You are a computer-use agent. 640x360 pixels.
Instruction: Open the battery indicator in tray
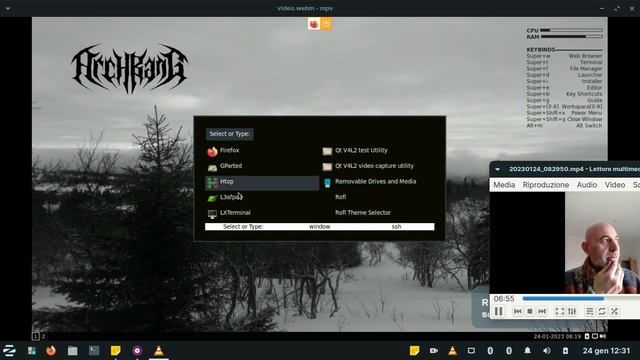(x=565, y=351)
